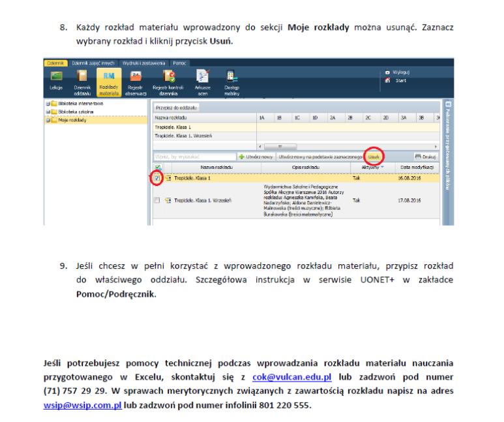Expand the Biblioteka szkolna tree node
504x422 pixels.
(x=48, y=112)
